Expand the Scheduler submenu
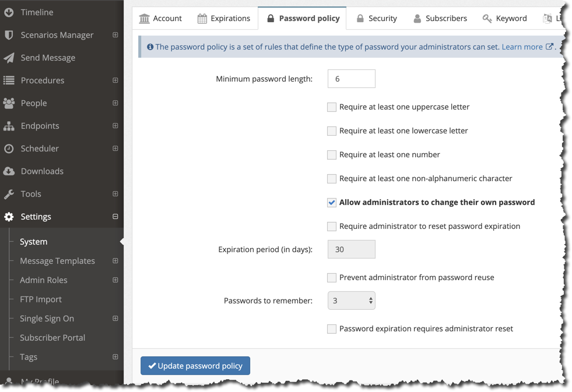This screenshot has width=572, height=392. click(x=115, y=149)
